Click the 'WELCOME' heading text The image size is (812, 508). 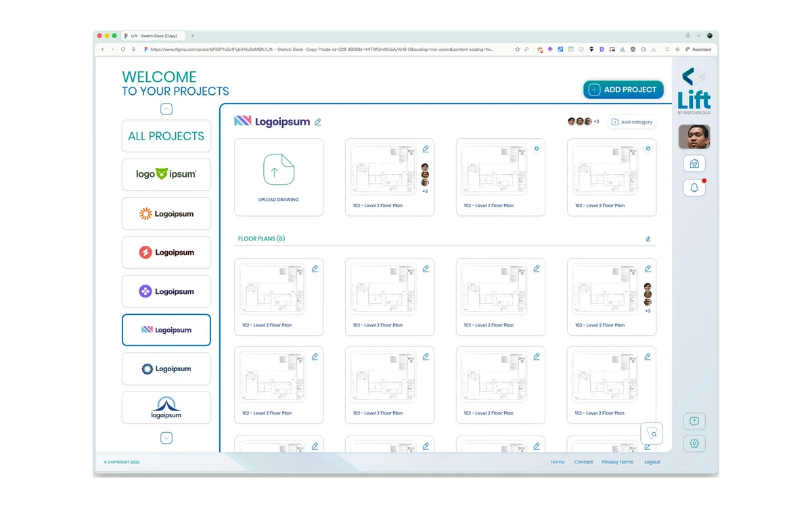159,77
